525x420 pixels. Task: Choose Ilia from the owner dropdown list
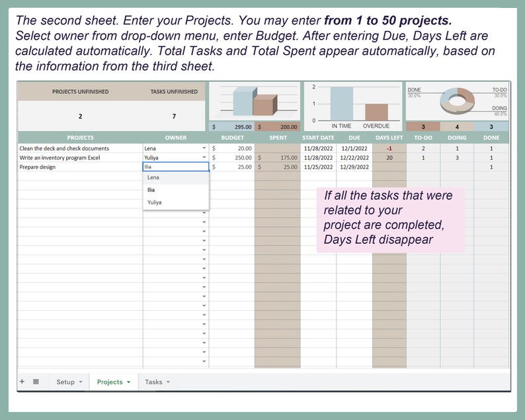[176, 190]
